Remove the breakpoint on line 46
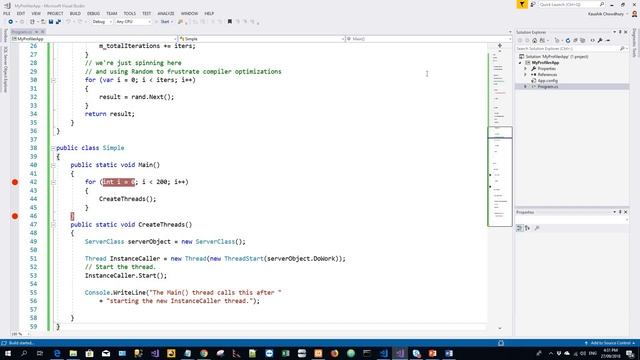640x360 pixels. (15, 216)
